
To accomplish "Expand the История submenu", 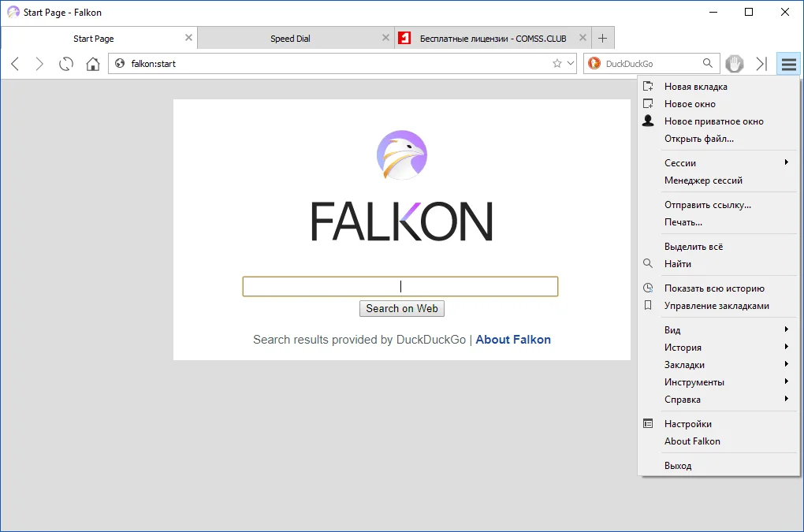I will [719, 348].
